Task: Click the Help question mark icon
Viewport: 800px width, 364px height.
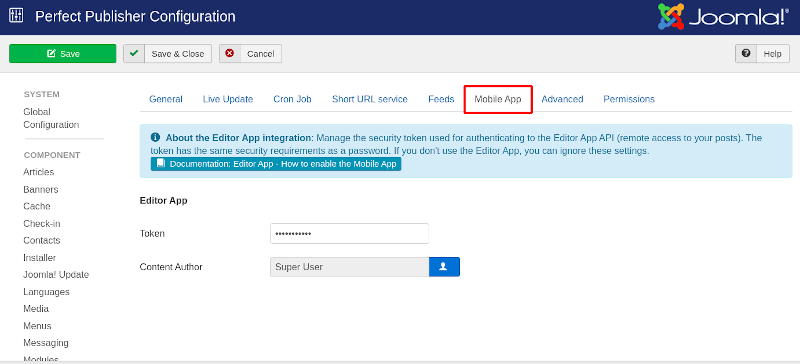Action: point(746,53)
